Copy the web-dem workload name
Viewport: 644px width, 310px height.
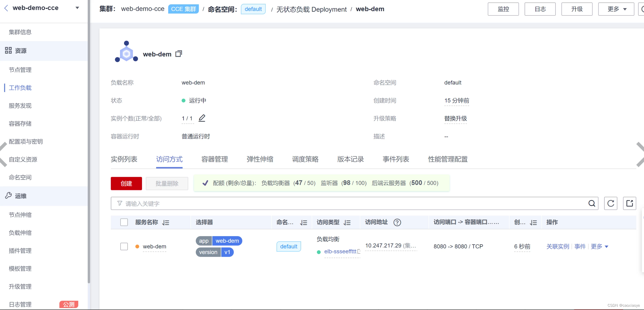click(x=178, y=54)
